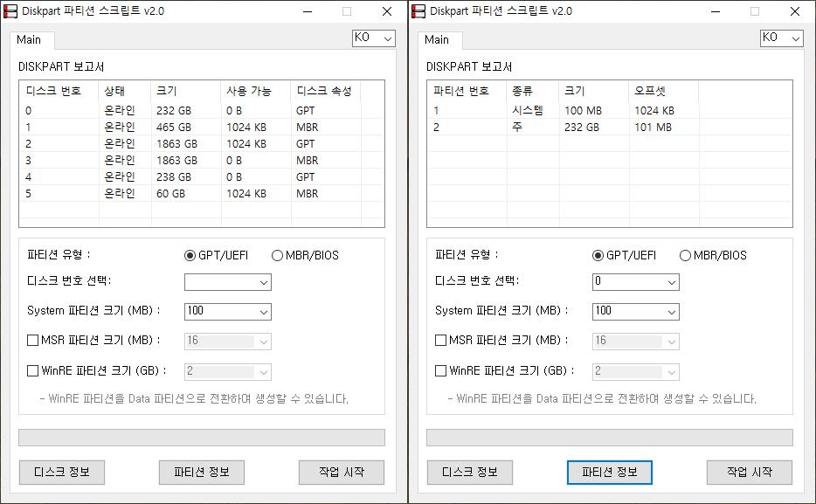816x504 pixels.
Task: Close the left Diskpart window
Action: (387, 11)
